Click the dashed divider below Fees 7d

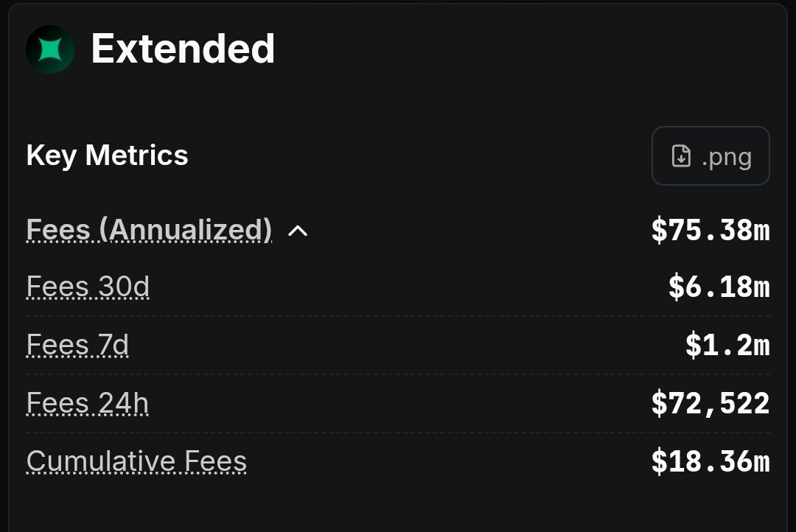(x=398, y=374)
